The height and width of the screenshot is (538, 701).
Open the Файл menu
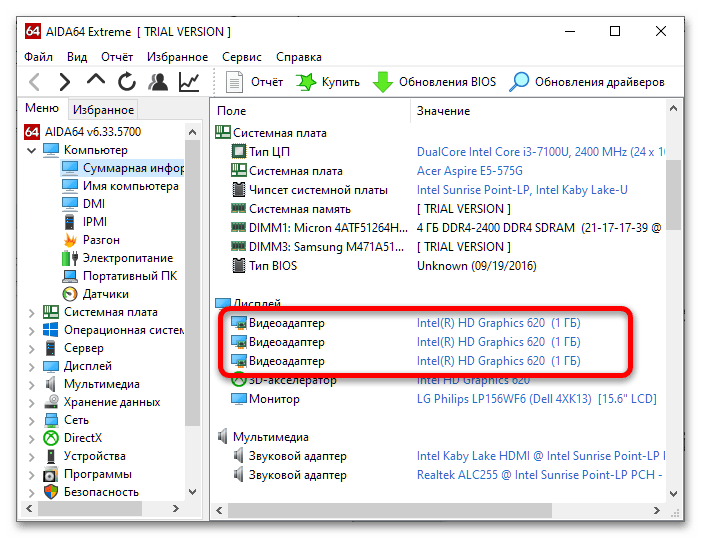pos(38,57)
